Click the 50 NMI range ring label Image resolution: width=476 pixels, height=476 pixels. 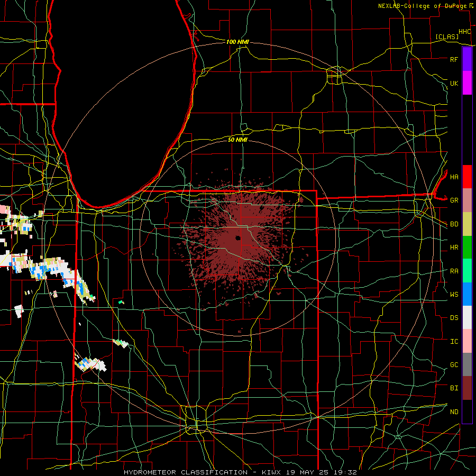click(x=237, y=140)
